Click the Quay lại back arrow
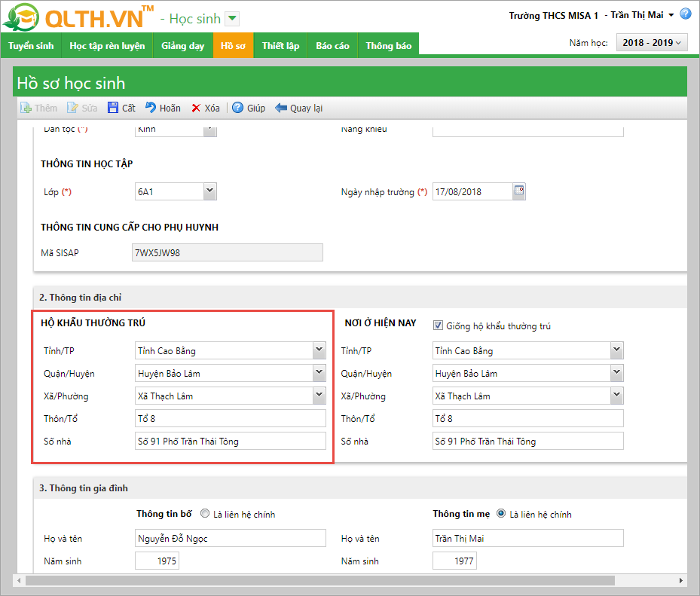The height and width of the screenshot is (596, 700). click(281, 108)
